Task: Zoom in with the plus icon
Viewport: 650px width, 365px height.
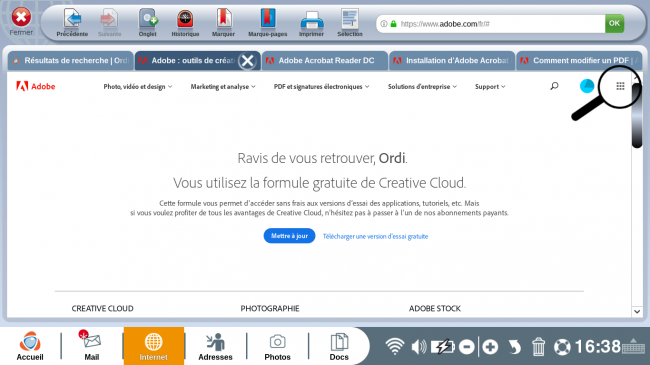Action: click(490, 347)
